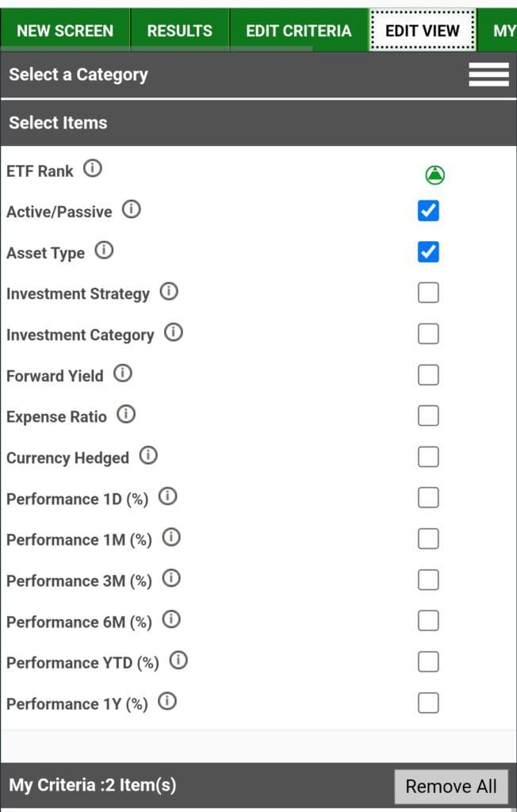The width and height of the screenshot is (517, 812).
Task: Open info for Active/Passive
Action: click(x=132, y=210)
